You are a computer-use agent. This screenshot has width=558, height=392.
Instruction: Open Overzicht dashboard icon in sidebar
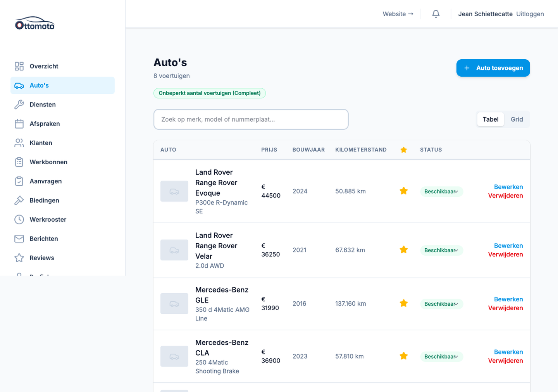click(x=19, y=66)
